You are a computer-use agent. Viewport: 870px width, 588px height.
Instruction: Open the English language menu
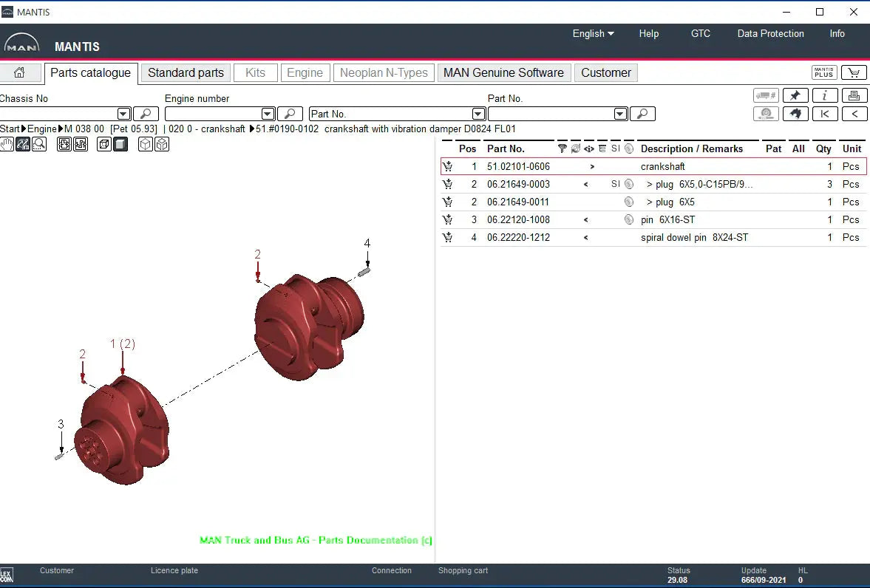592,33
